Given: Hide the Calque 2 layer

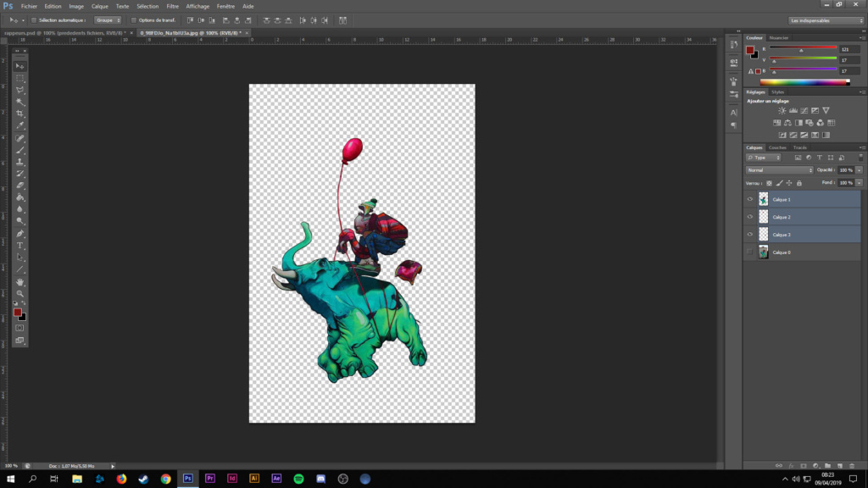Looking at the screenshot, I should pyautogui.click(x=750, y=217).
